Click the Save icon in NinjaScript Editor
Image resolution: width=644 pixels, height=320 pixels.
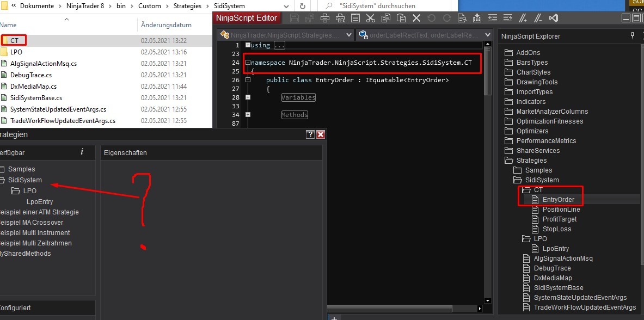pos(295,17)
